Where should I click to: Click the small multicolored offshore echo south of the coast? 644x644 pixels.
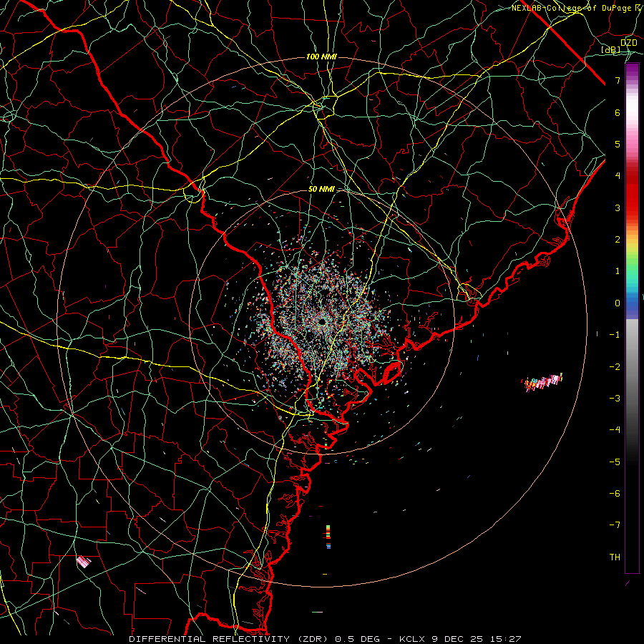click(x=328, y=537)
